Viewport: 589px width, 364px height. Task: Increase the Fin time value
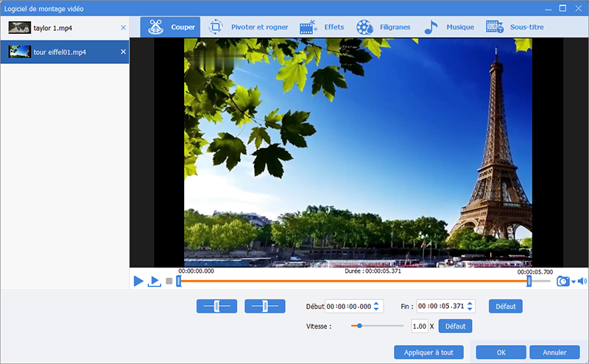coord(470,304)
